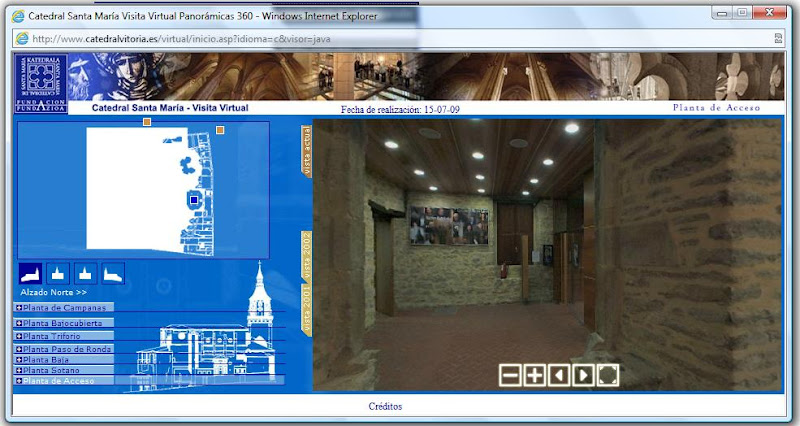
Task: Rotate the panorama left with the arrow button
Action: click(559, 375)
